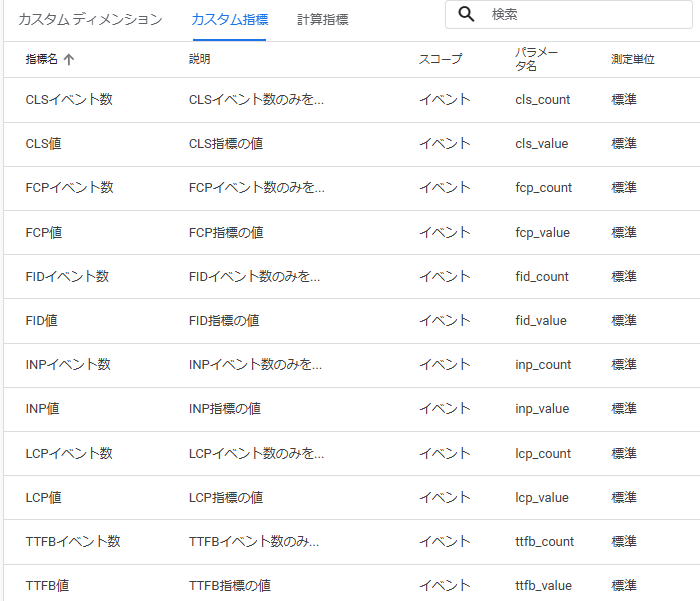
Task: Click the search magnifier icon
Action: click(x=466, y=14)
